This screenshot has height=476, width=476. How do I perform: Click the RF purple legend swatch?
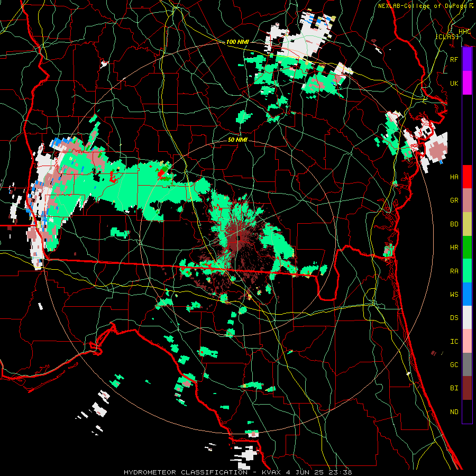click(x=467, y=59)
